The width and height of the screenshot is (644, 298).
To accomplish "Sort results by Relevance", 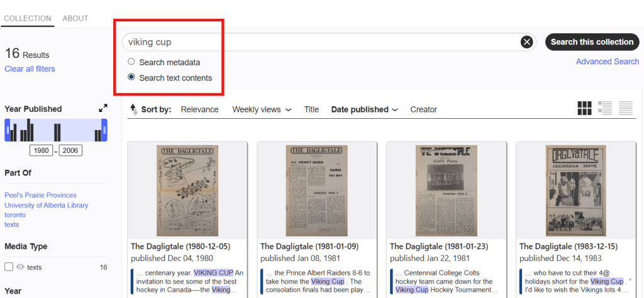I will click(x=199, y=109).
